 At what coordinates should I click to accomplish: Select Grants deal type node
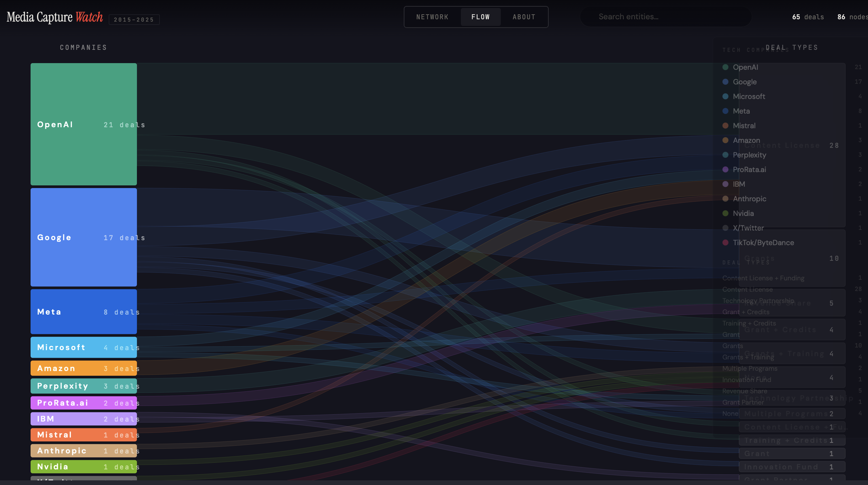click(x=792, y=258)
